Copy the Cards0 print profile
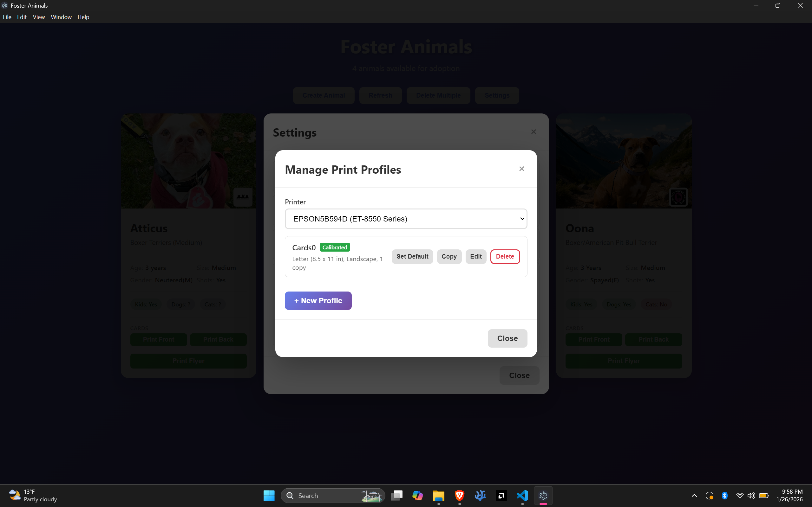The width and height of the screenshot is (812, 507). (x=449, y=257)
